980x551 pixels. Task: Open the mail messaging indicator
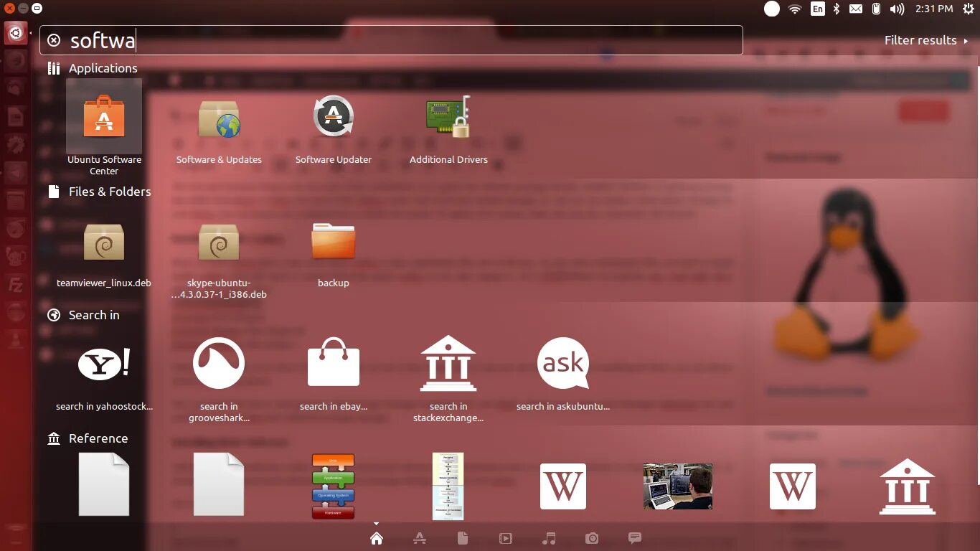click(856, 9)
